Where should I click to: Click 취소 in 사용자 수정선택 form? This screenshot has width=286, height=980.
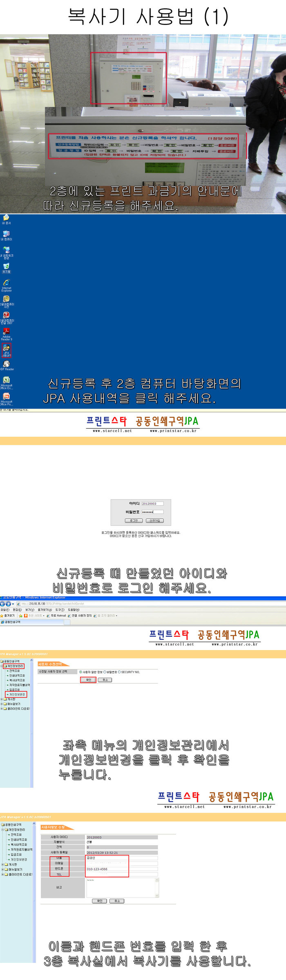click(105, 680)
